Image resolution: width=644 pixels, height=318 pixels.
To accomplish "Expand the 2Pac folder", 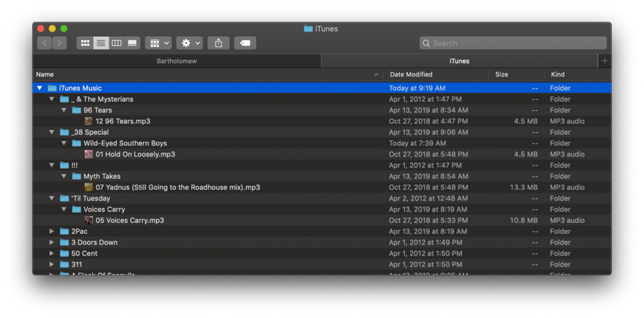I will pyautogui.click(x=52, y=231).
